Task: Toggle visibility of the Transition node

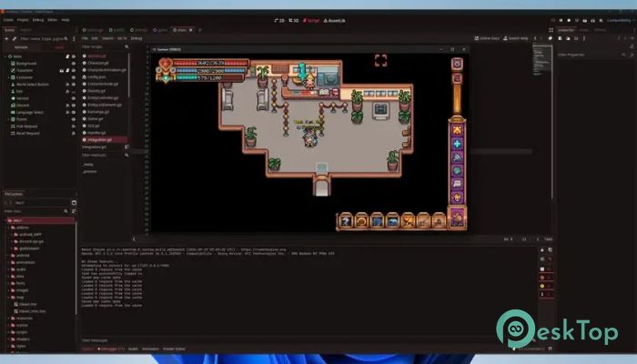Action: pyautogui.click(x=74, y=70)
